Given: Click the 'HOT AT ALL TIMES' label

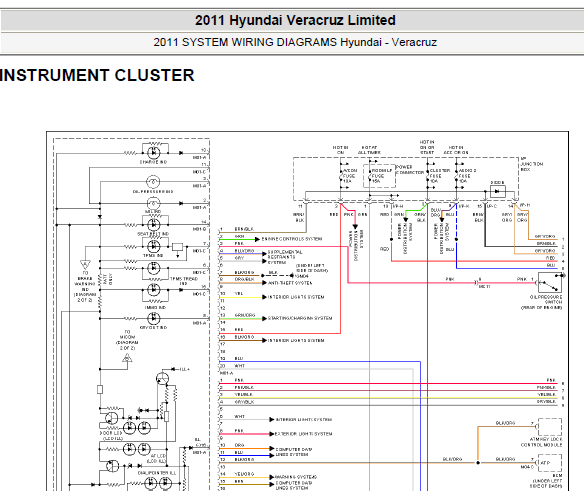Looking at the screenshot, I should point(369,150).
